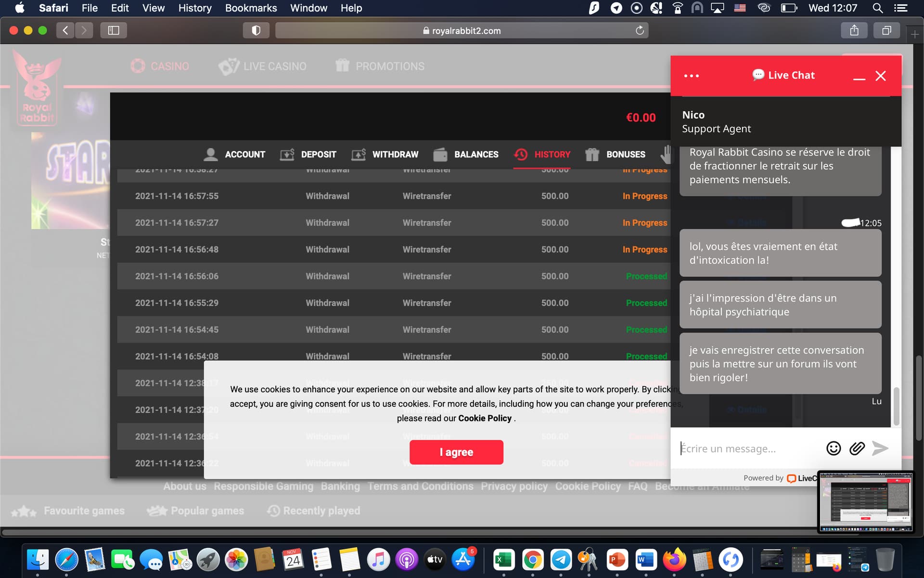The image size is (924, 578).
Task: Open the Cookie Policy link in banner
Action: click(x=485, y=418)
